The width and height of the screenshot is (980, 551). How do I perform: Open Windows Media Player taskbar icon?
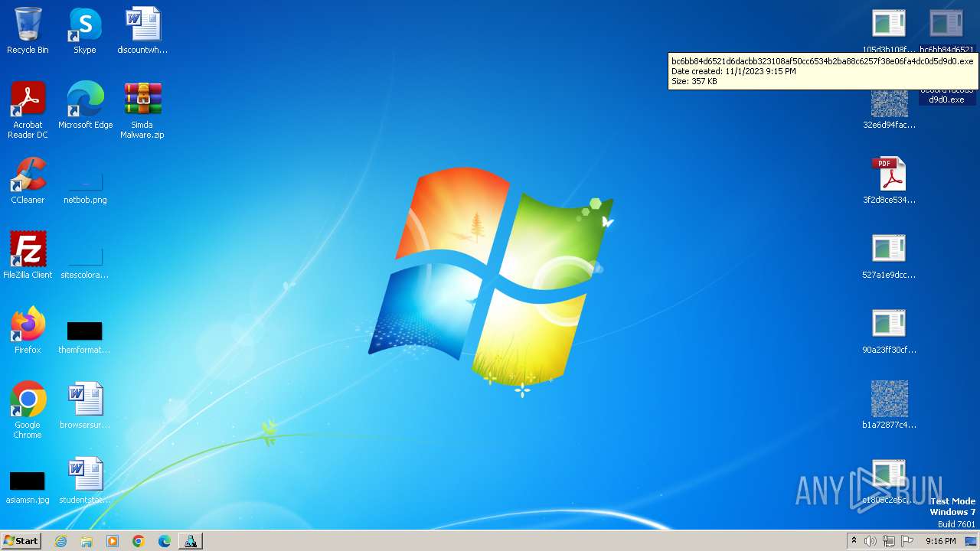pyautogui.click(x=113, y=541)
